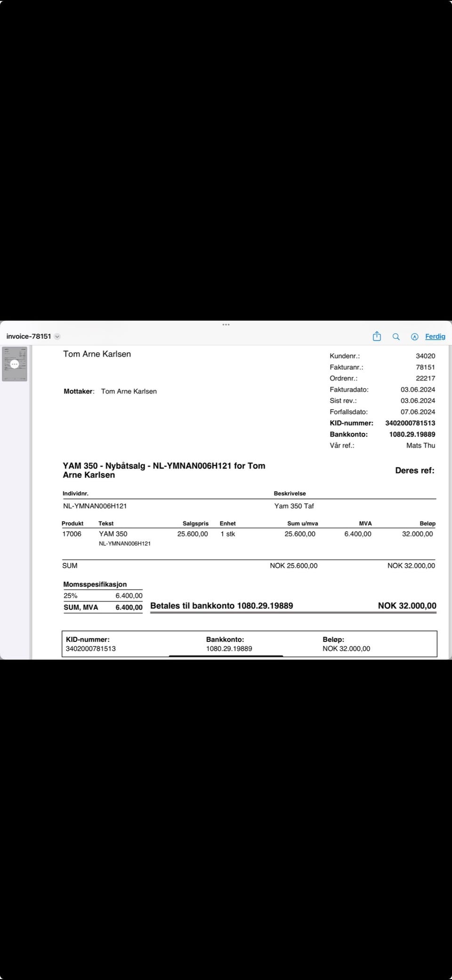
Task: Tap the YAM 350 Nybåtsalg heading
Action: pos(164,470)
